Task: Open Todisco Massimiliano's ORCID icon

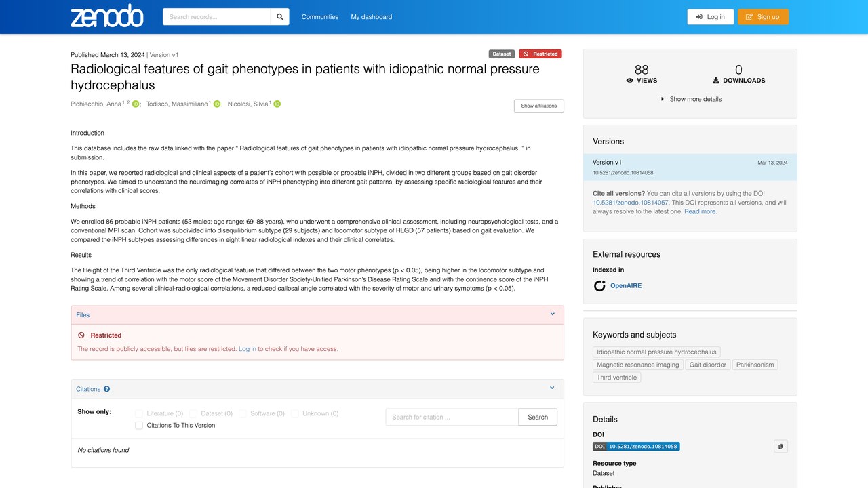Action: (x=217, y=104)
